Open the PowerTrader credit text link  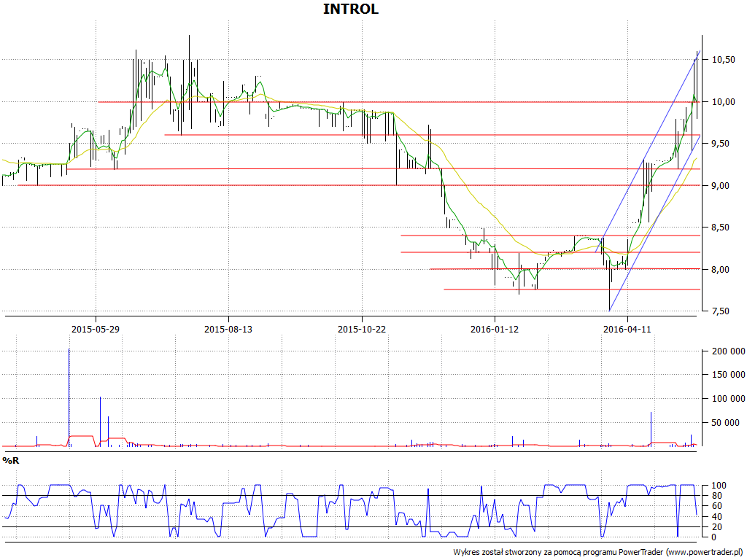(598, 553)
